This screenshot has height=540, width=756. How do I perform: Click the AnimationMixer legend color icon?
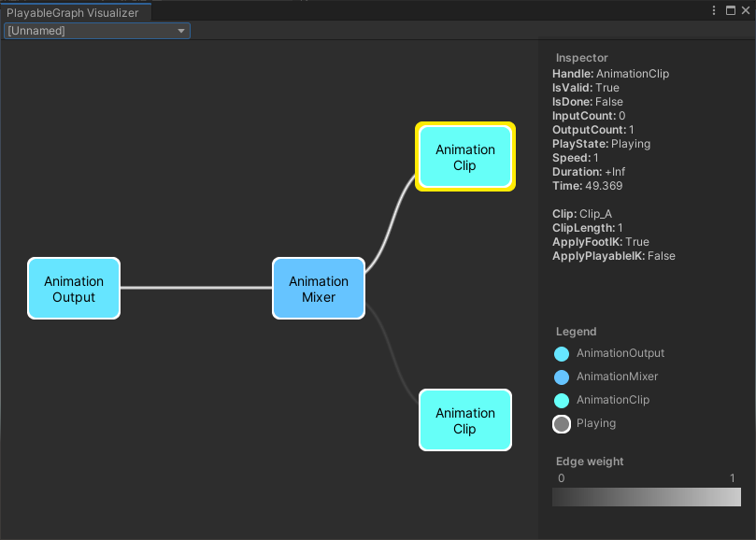561,377
